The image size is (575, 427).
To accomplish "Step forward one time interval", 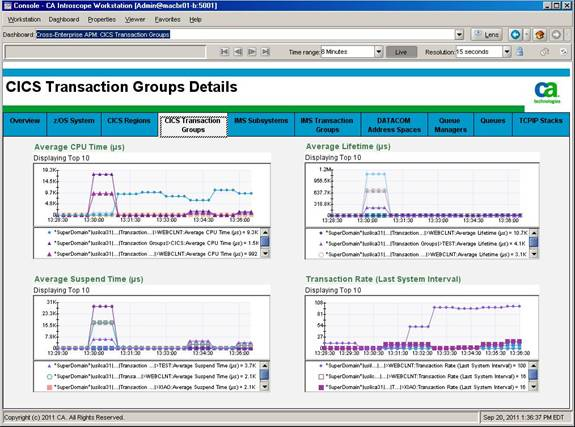I will pos(252,52).
